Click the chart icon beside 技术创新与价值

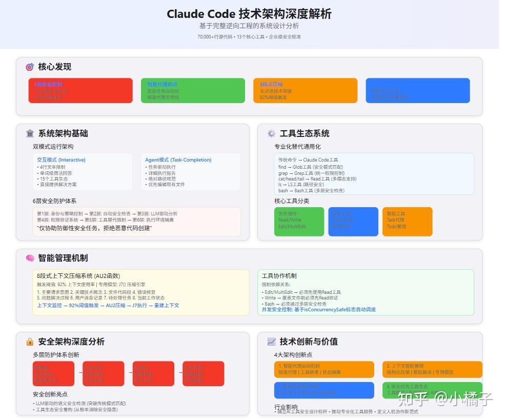271,342
